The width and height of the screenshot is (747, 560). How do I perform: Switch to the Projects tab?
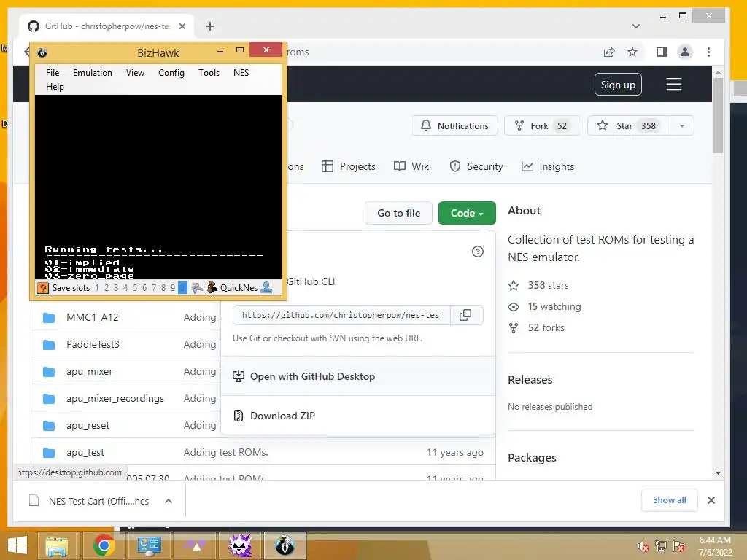click(x=349, y=167)
